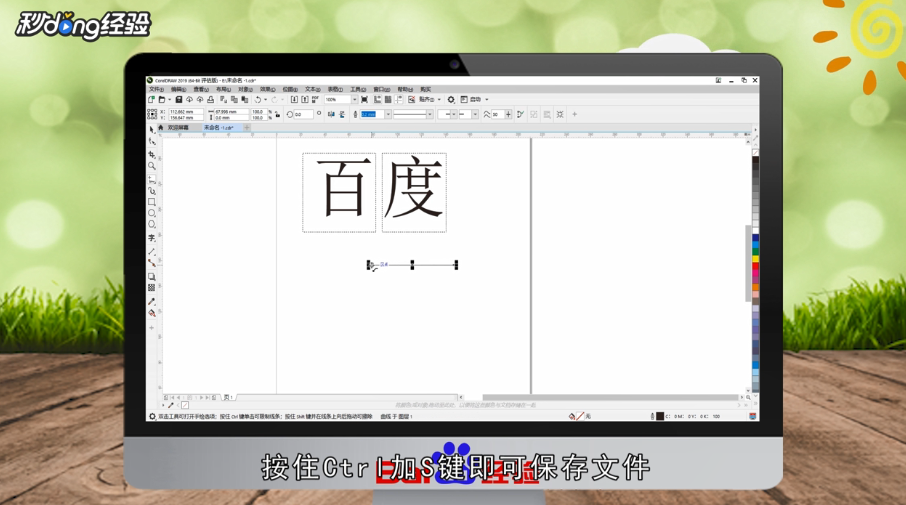Open the end arrowhead dropdown
The width and height of the screenshot is (906, 505).
coord(475,114)
